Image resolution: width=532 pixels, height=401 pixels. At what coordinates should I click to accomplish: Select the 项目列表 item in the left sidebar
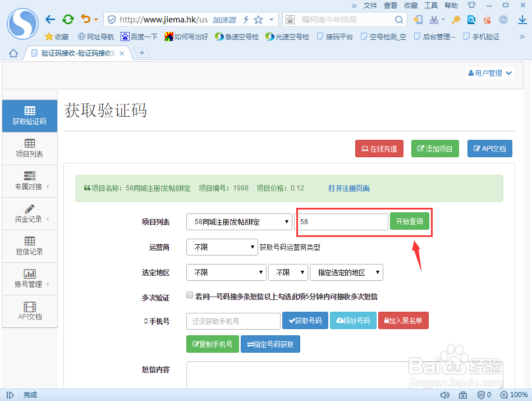coord(29,148)
